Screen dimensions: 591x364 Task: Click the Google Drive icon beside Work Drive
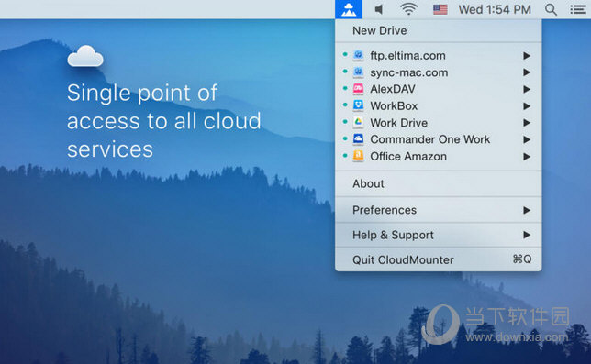[358, 122]
